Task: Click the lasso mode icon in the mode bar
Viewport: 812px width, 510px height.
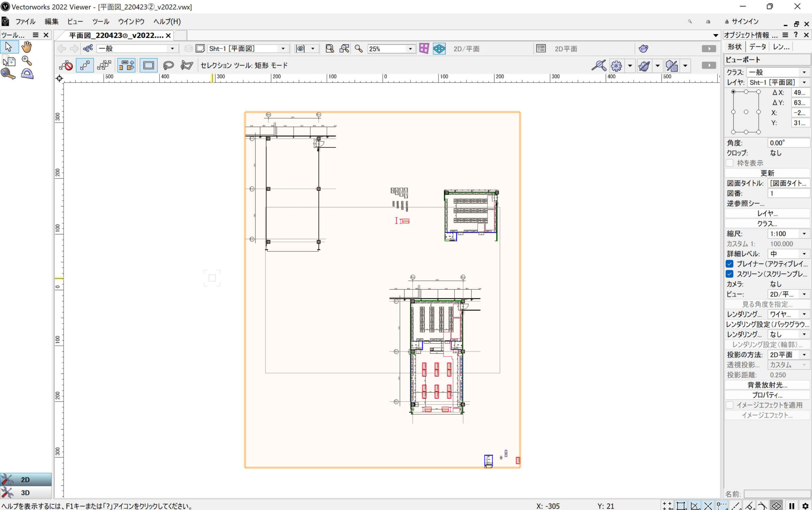Action: click(x=169, y=65)
